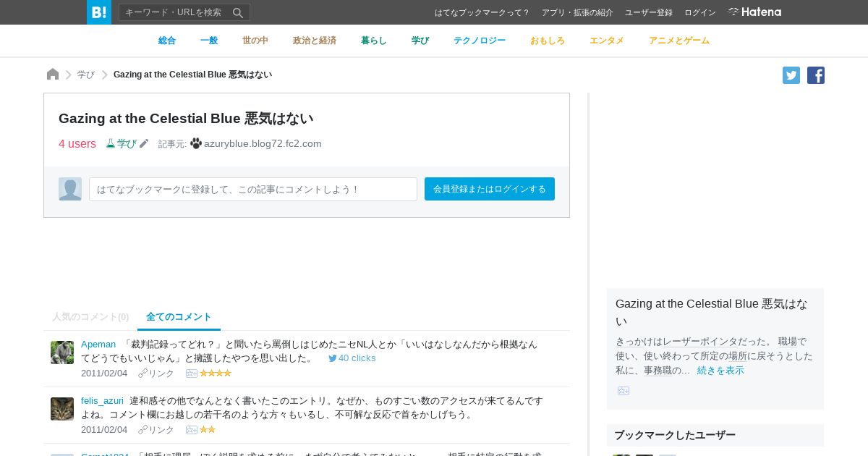This screenshot has height=456, width=868.
Task: Share page on Facebook icon
Action: tap(816, 75)
